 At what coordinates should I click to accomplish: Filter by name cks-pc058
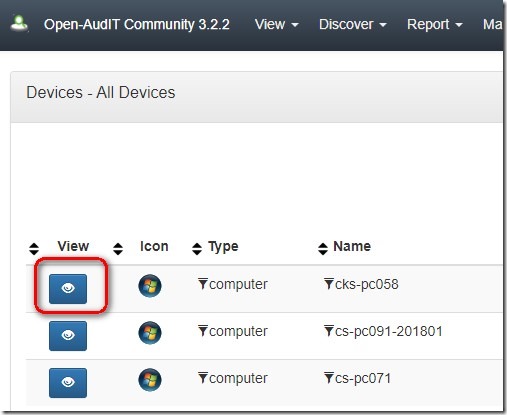(329, 284)
